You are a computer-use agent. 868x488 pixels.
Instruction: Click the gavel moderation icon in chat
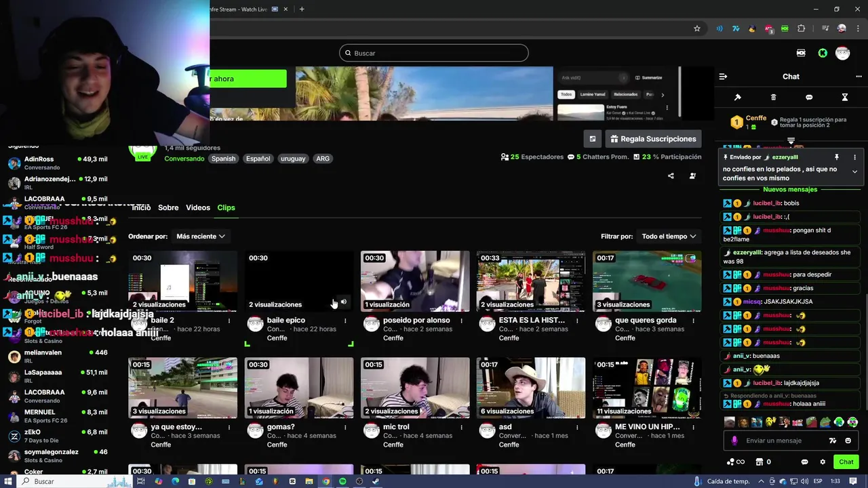[x=738, y=98]
